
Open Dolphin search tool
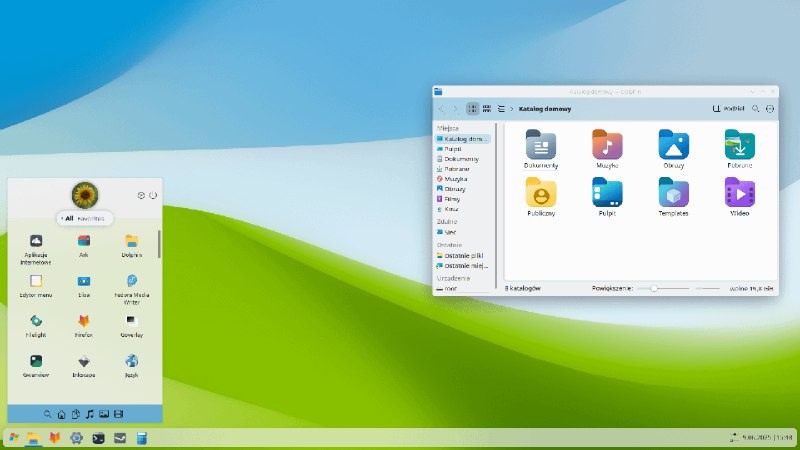tap(756, 109)
